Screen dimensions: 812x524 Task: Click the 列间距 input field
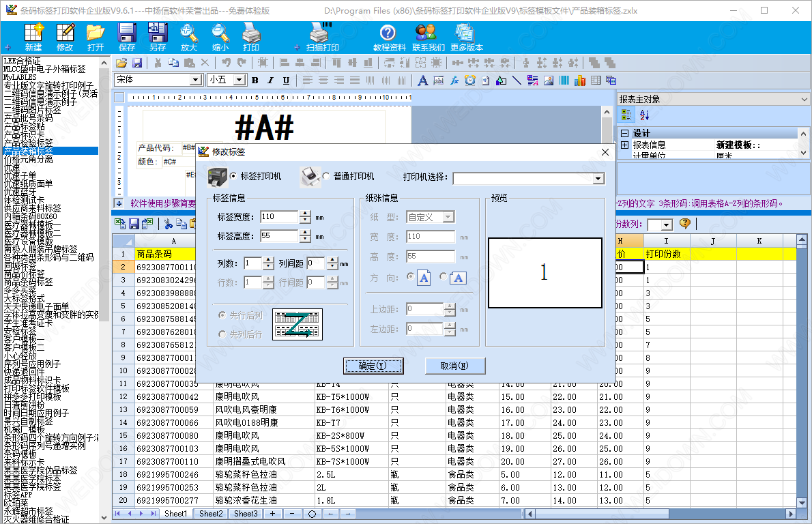tap(316, 263)
